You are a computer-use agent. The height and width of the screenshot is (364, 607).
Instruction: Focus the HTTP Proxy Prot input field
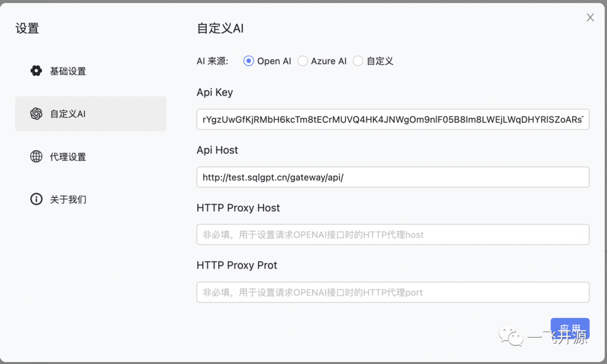click(393, 292)
